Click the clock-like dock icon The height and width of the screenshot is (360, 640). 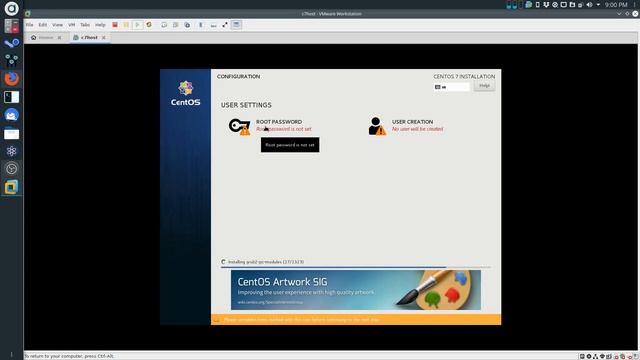pyautogui.click(x=11, y=169)
